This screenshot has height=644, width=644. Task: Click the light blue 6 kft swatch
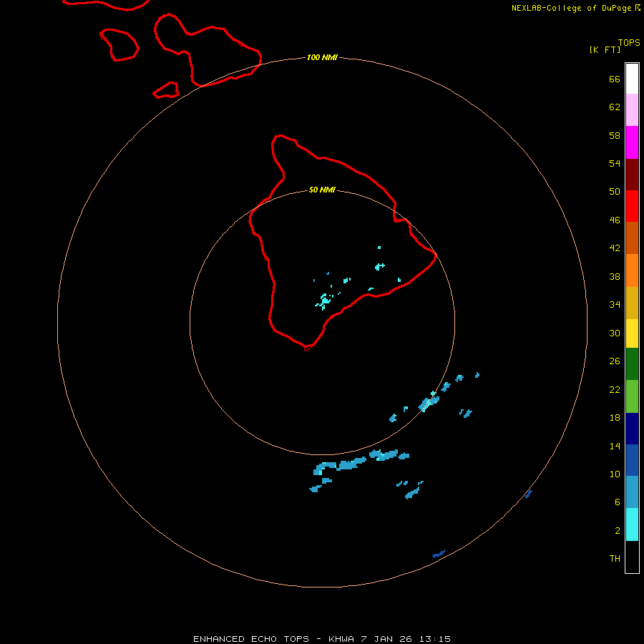point(632,492)
